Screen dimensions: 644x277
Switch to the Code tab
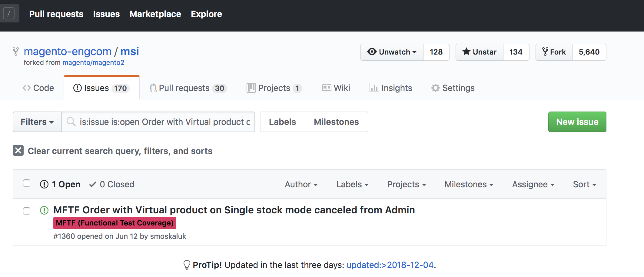click(38, 88)
